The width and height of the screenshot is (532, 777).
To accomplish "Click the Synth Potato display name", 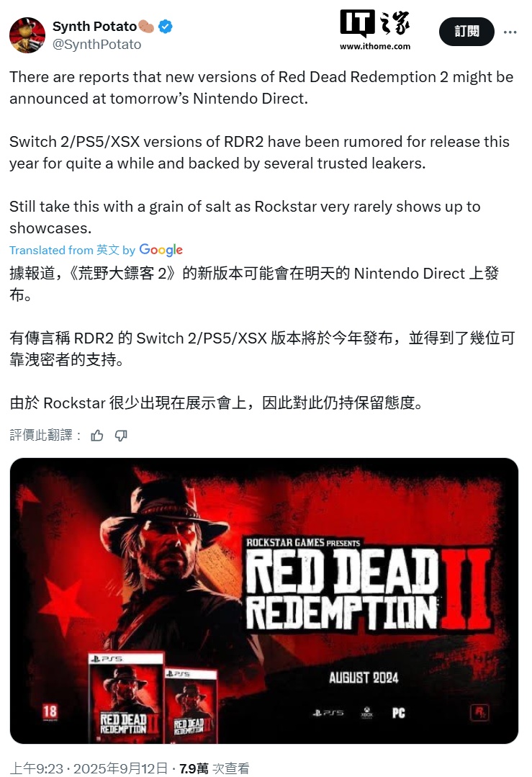I will coord(94,26).
